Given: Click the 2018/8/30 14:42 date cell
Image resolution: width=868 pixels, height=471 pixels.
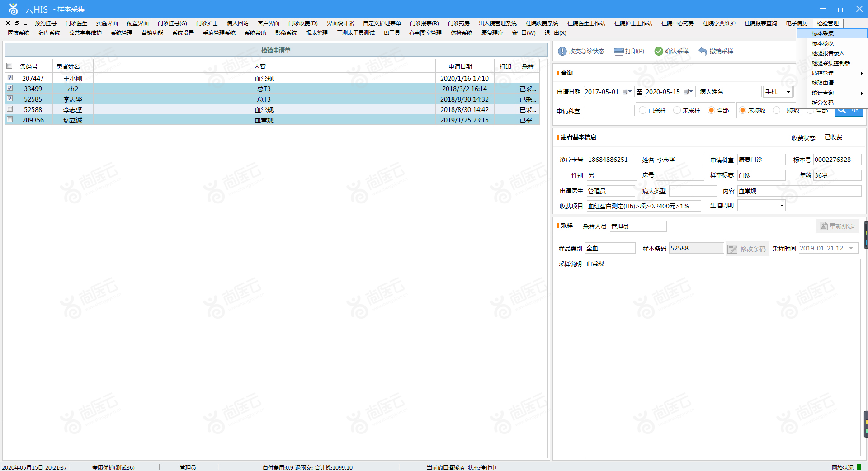Looking at the screenshot, I should (x=465, y=109).
